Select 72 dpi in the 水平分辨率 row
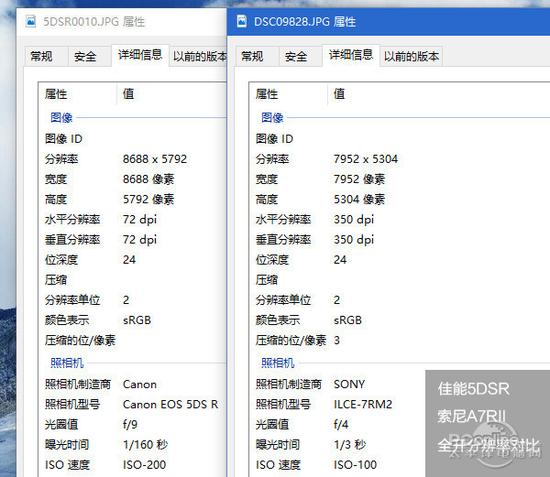 (x=140, y=220)
